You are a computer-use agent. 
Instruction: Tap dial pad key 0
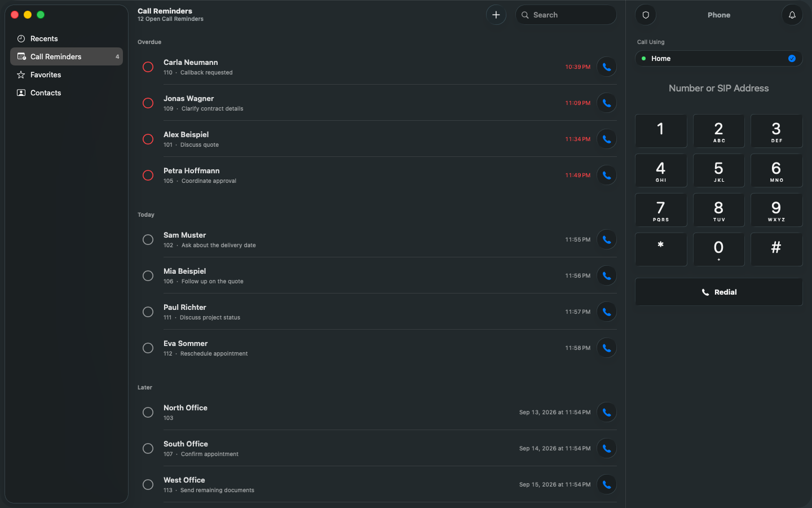(x=718, y=249)
